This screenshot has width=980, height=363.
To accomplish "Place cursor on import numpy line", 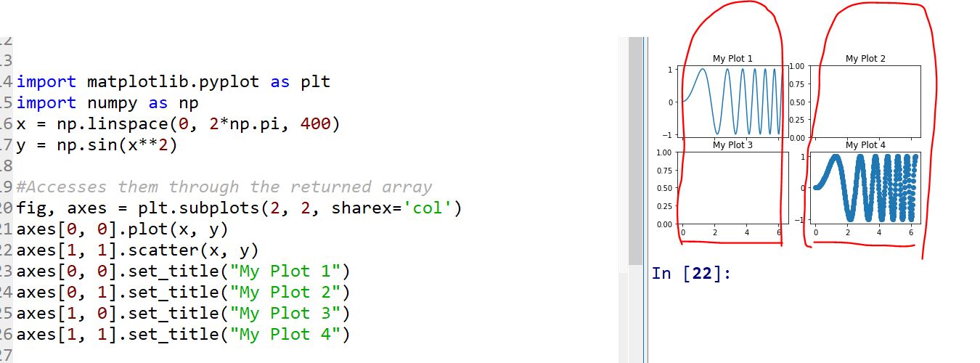I will pyautogui.click(x=107, y=103).
